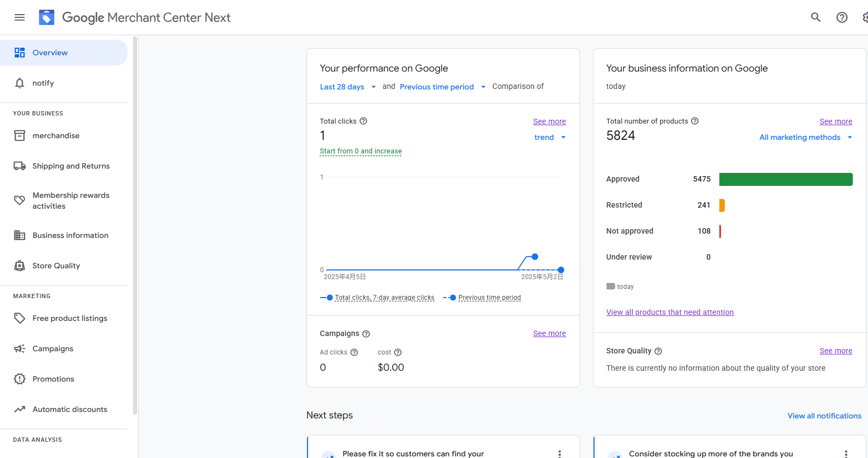This screenshot has width=868, height=458.
Task: Open View all products that need attention
Action: click(669, 312)
